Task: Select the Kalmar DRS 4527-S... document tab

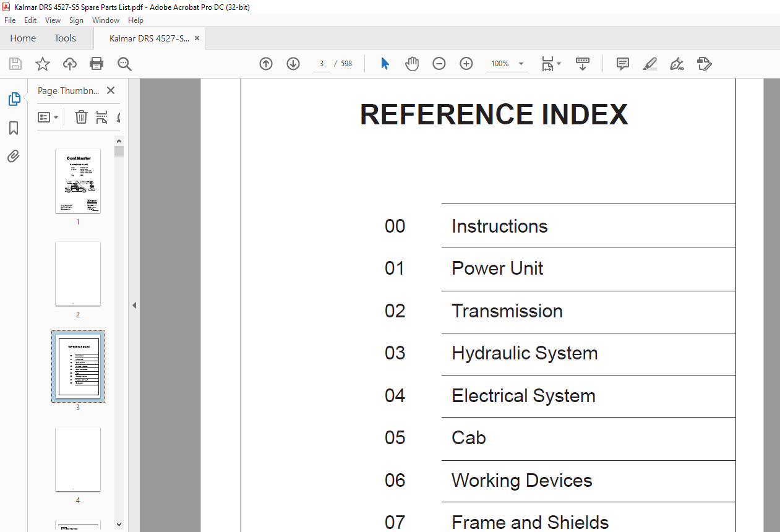Action: tap(149, 38)
